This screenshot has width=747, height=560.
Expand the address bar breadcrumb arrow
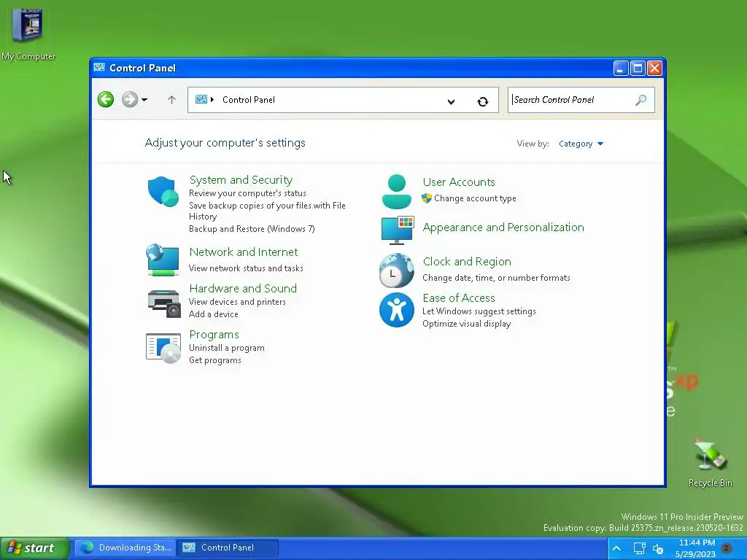click(x=212, y=99)
